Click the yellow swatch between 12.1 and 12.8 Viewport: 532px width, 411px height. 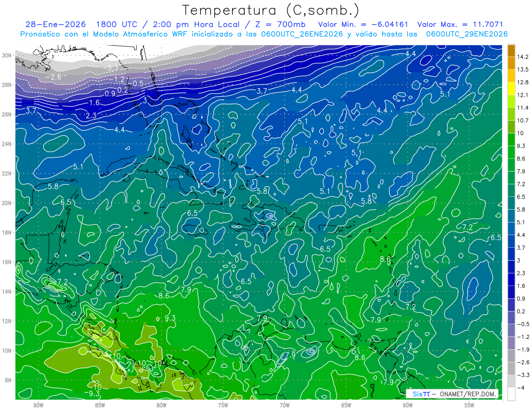coord(511,89)
